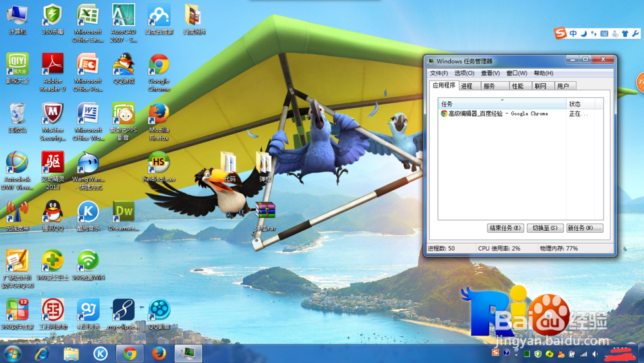Open the Windows Start button
Image resolution: width=644 pixels, height=363 pixels.
click(12, 353)
